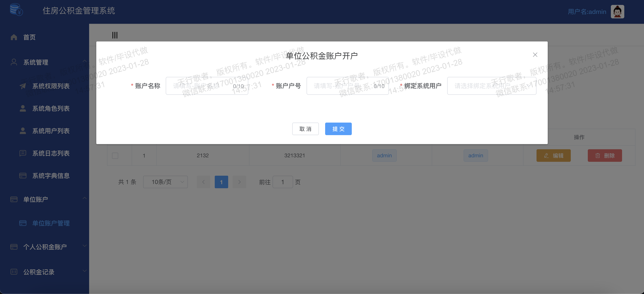Click the home icon beside 首页
The height and width of the screenshot is (294, 644).
[14, 37]
